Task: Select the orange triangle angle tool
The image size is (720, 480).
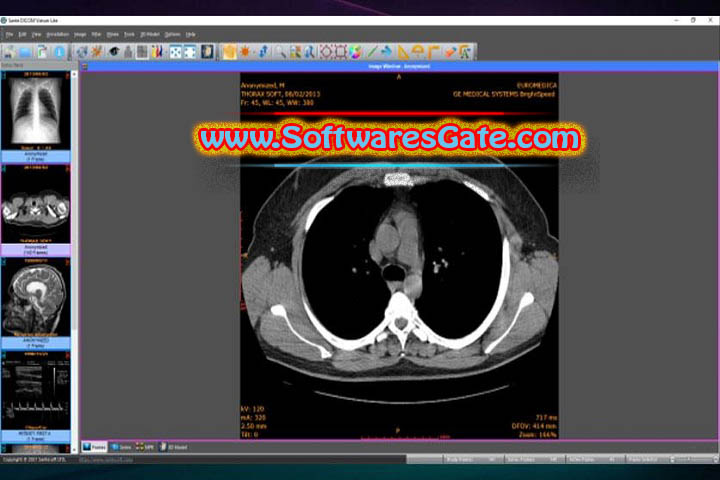Action: 403,52
